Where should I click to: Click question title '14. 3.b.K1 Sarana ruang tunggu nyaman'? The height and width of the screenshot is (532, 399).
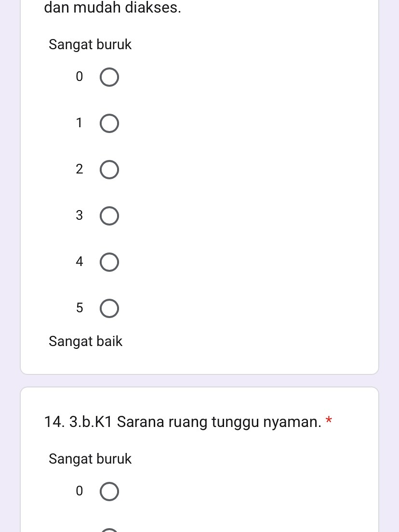pyautogui.click(x=182, y=422)
